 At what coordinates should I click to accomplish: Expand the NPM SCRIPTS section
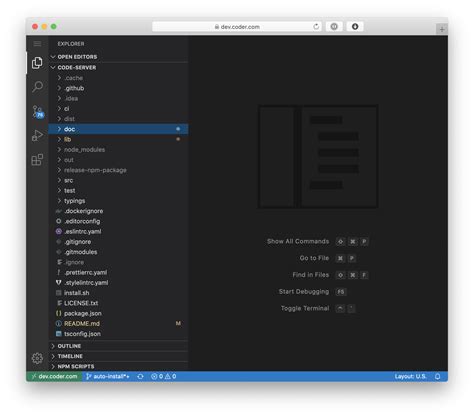click(x=119, y=366)
